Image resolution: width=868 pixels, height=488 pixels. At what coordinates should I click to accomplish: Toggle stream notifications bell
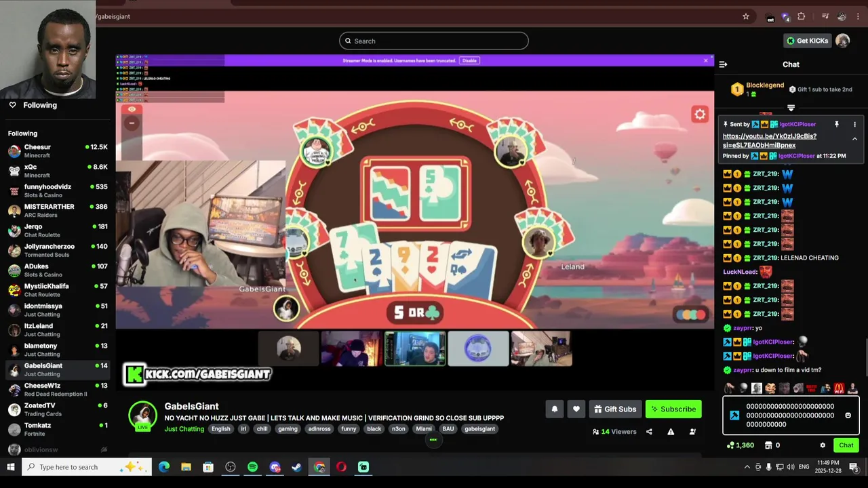[554, 409]
